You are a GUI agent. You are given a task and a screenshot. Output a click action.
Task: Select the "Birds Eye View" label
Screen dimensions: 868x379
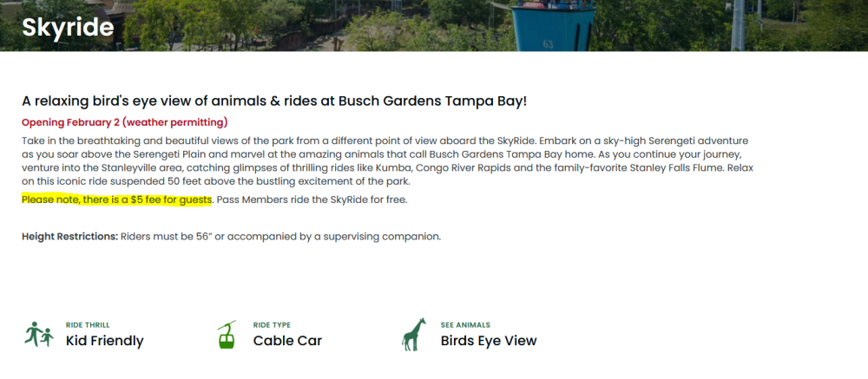click(489, 341)
